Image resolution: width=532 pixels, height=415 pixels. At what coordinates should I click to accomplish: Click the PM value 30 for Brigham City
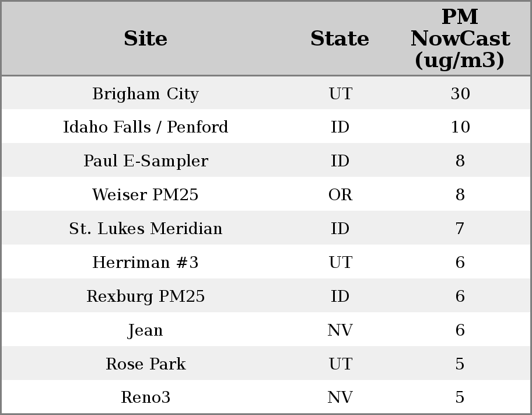click(x=460, y=93)
